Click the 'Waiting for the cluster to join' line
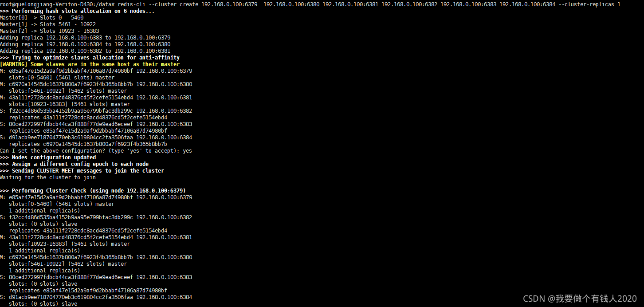This screenshot has width=644, height=307. [x=48, y=177]
